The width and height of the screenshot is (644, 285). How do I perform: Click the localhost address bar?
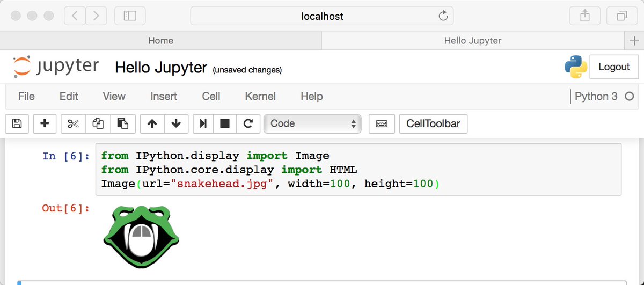[x=322, y=16]
